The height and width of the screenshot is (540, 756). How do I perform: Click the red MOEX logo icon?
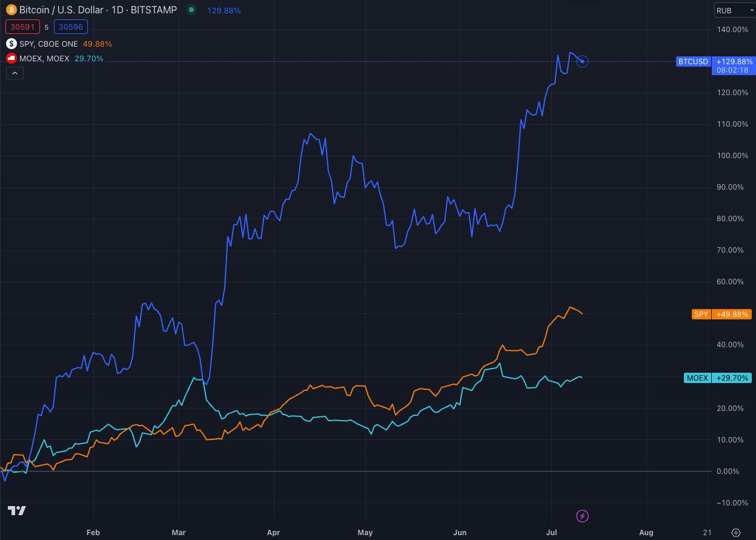(11, 58)
